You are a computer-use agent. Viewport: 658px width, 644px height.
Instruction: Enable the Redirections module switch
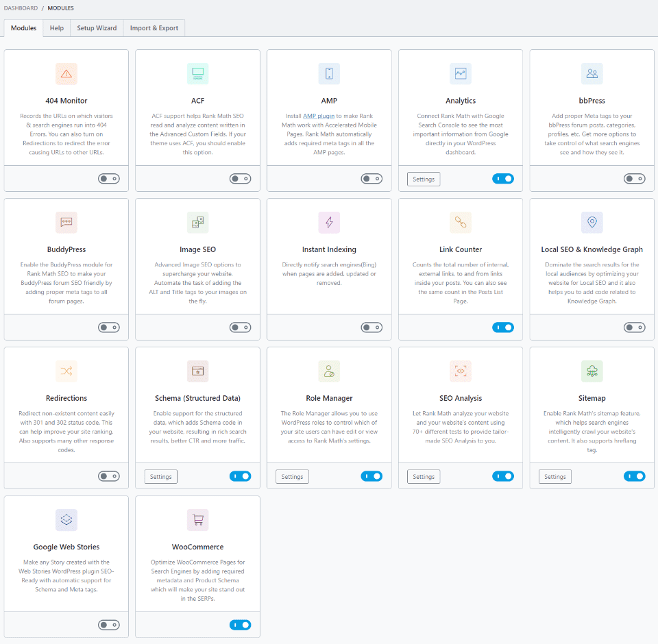coord(108,476)
